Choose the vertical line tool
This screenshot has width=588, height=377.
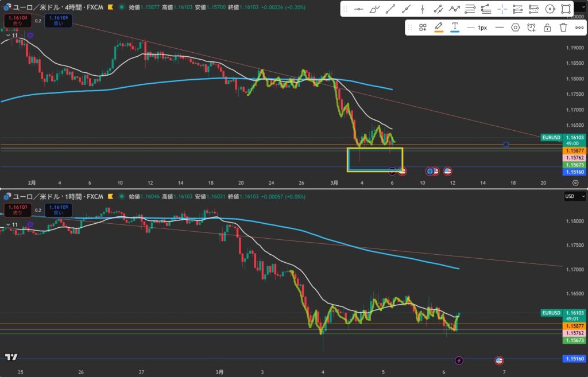[x=423, y=9]
